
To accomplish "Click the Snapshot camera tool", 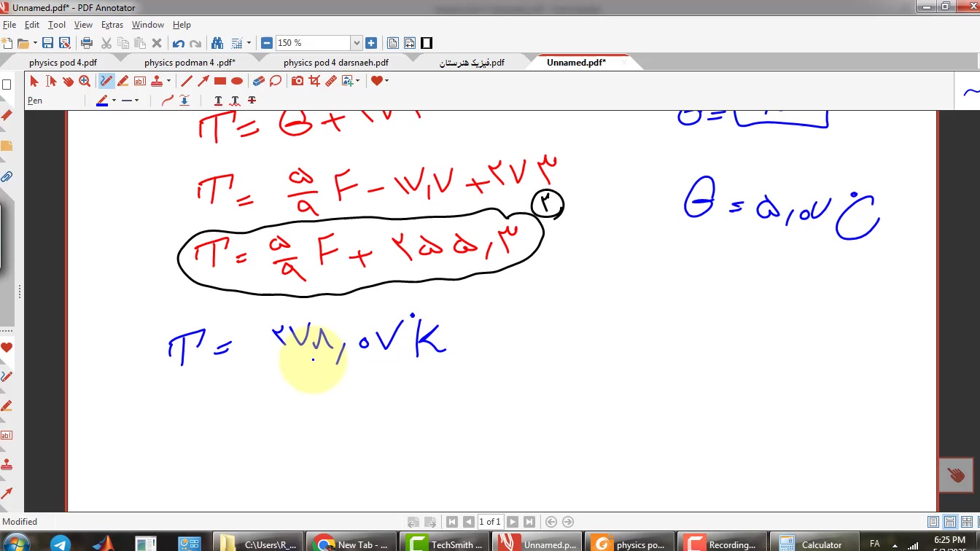I will pos(297,81).
